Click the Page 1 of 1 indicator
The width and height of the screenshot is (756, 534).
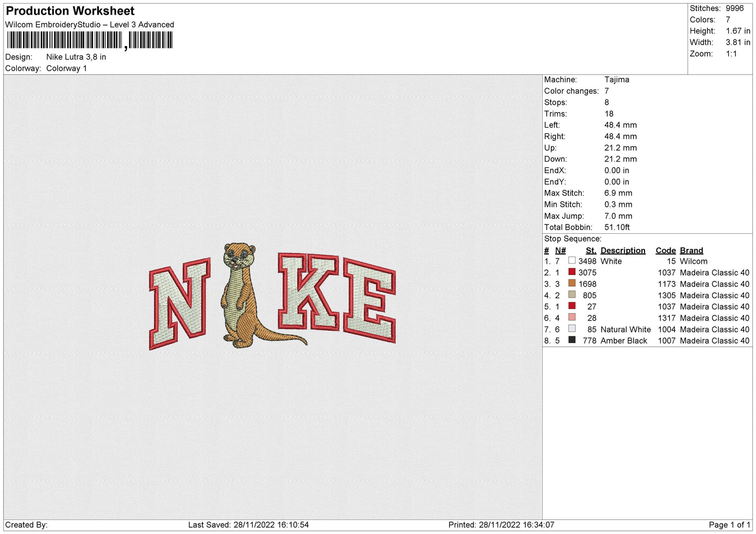click(x=729, y=525)
